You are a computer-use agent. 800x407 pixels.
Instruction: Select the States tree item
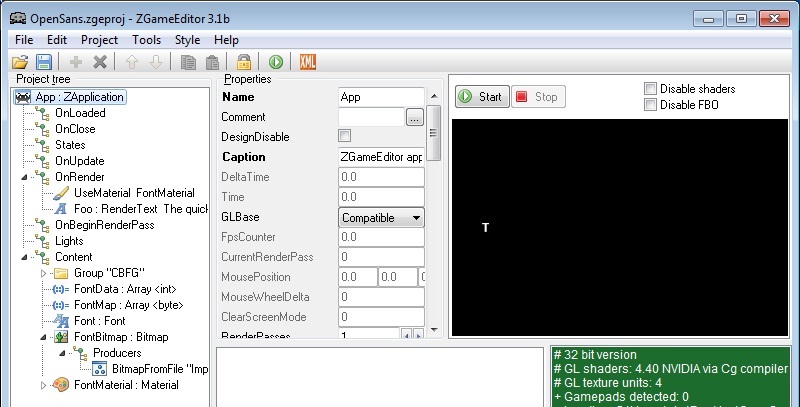tap(70, 145)
